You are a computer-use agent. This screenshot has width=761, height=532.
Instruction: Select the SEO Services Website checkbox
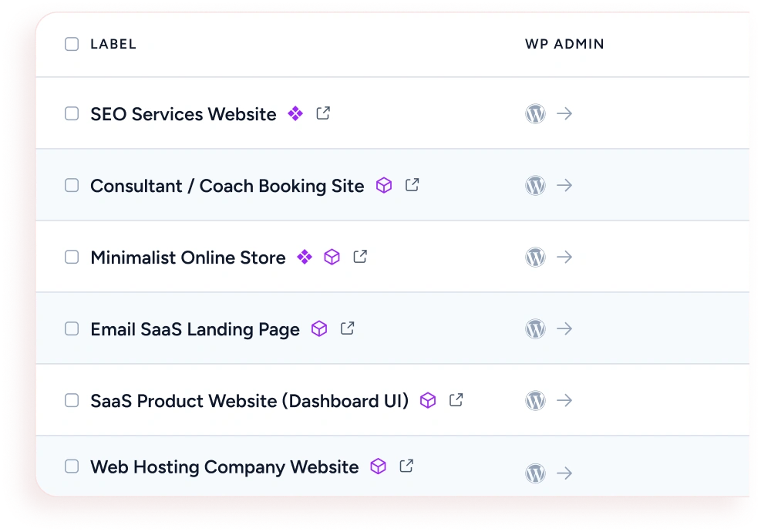(x=72, y=114)
